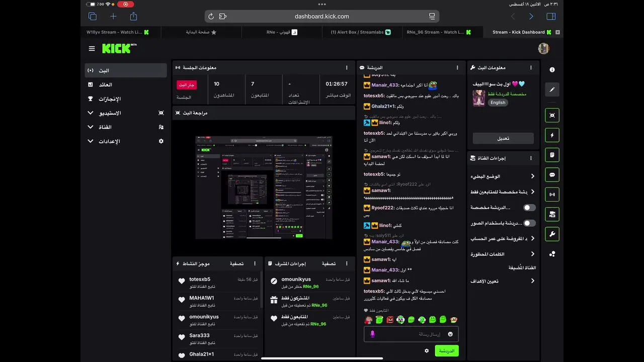
Task: Toggle the session info broadcast icon in right rail
Action: (x=552, y=195)
